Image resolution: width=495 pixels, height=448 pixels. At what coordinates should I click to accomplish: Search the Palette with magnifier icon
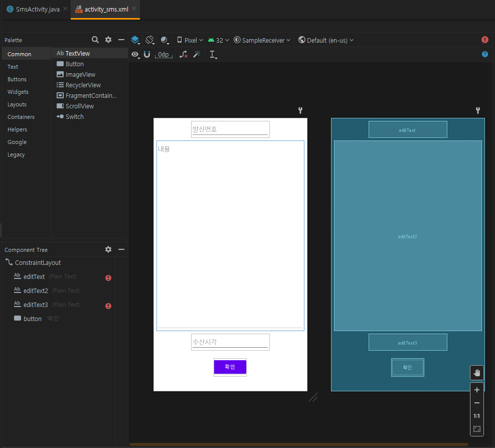pyautogui.click(x=95, y=40)
